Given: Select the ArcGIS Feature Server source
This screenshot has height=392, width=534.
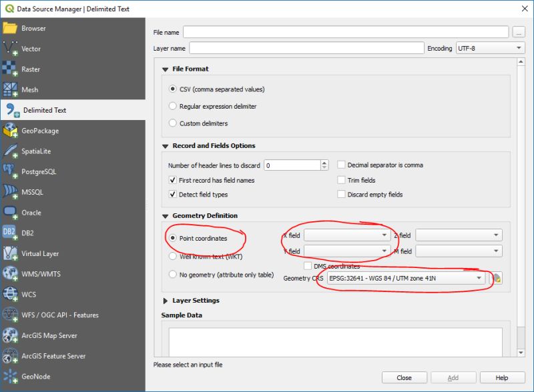Looking at the screenshot, I should [x=53, y=356].
